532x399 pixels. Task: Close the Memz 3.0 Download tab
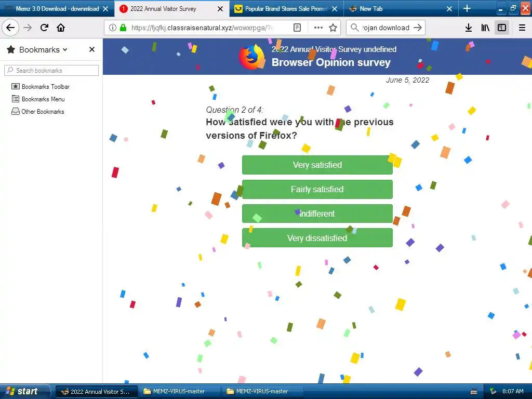point(105,9)
